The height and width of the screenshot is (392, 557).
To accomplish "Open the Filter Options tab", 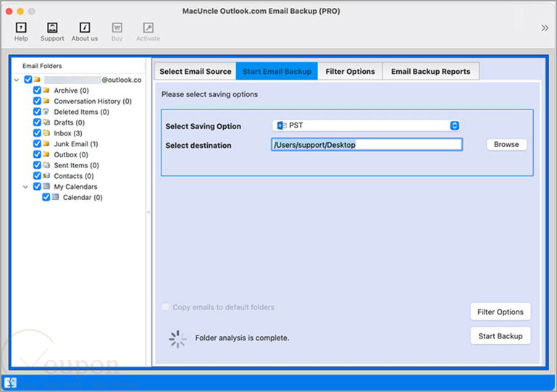I will [350, 72].
